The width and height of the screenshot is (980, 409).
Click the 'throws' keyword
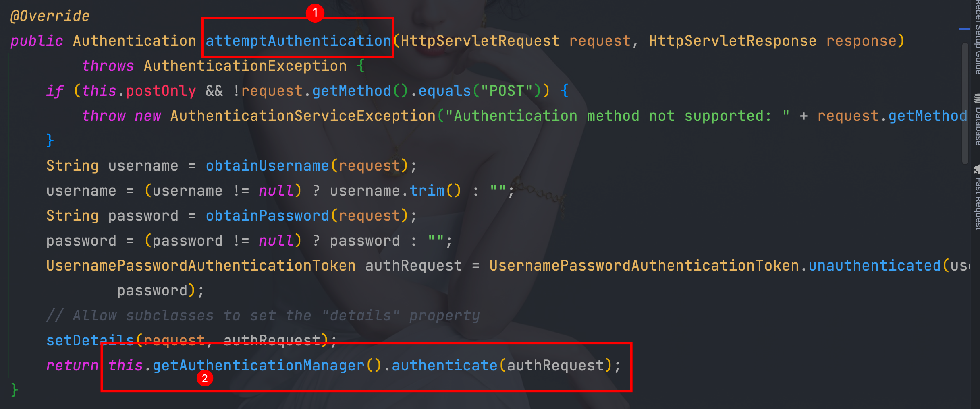pyautogui.click(x=108, y=66)
